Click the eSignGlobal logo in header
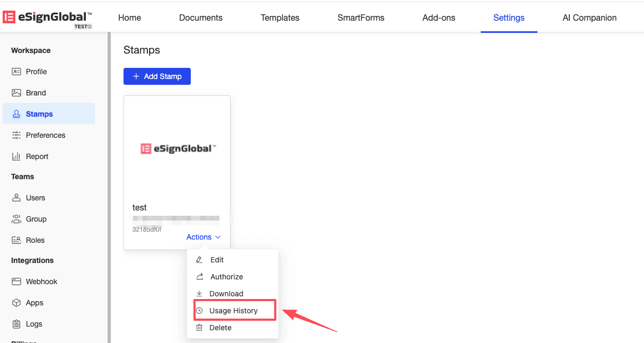Screen dimensions: 644x343 click(47, 17)
